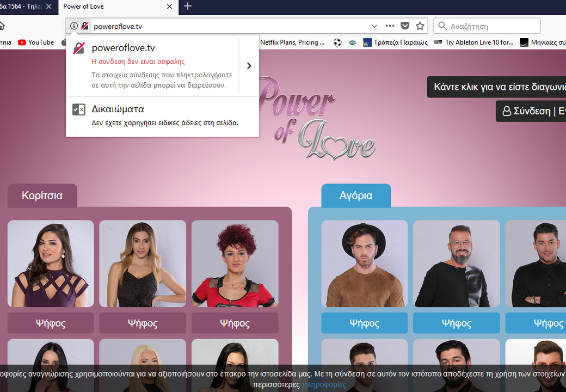
Task: Vote Ψήφος under red curly-haired girl
Action: coord(235,323)
